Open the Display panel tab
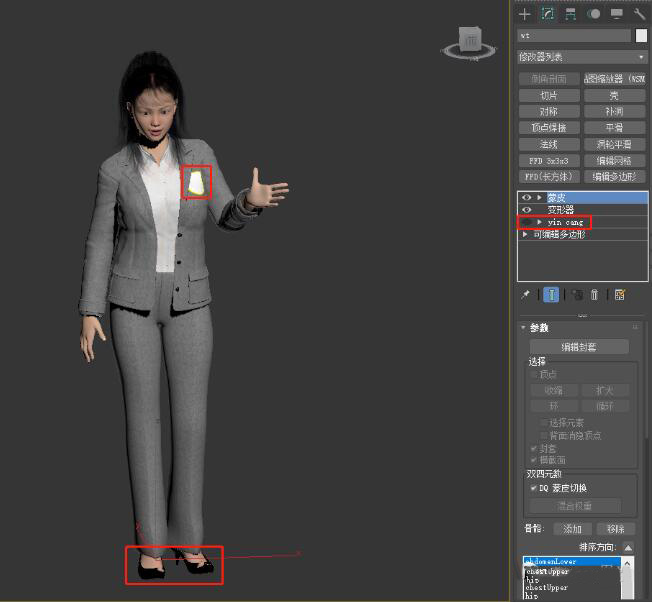Screen dimensions: 652x602 click(617, 14)
